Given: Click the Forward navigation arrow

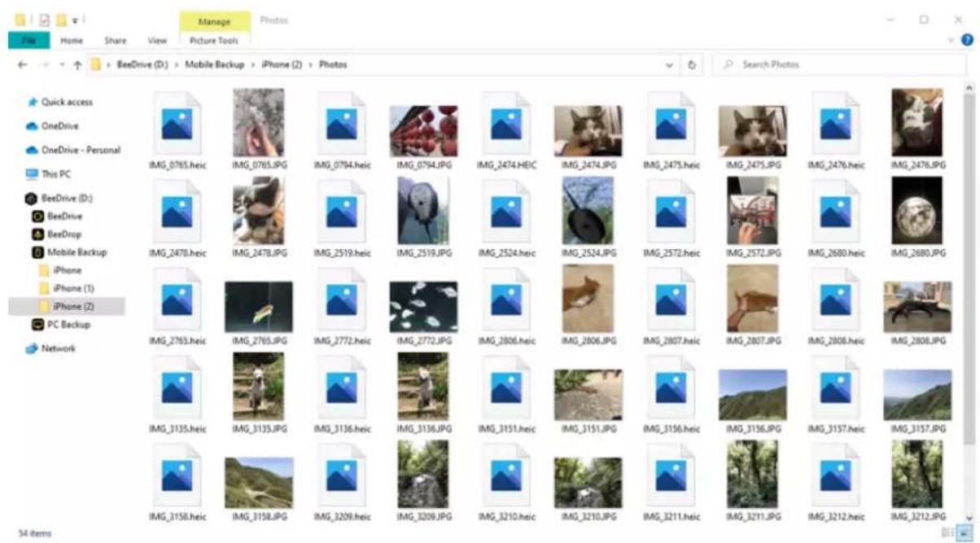Looking at the screenshot, I should point(44,64).
